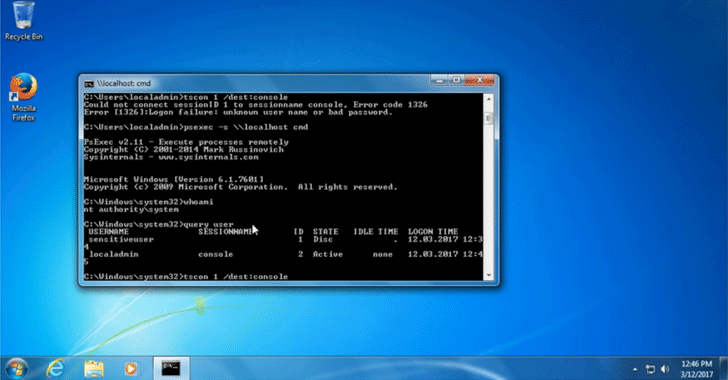Click the 'IDLE TIME' column header

[376, 232]
